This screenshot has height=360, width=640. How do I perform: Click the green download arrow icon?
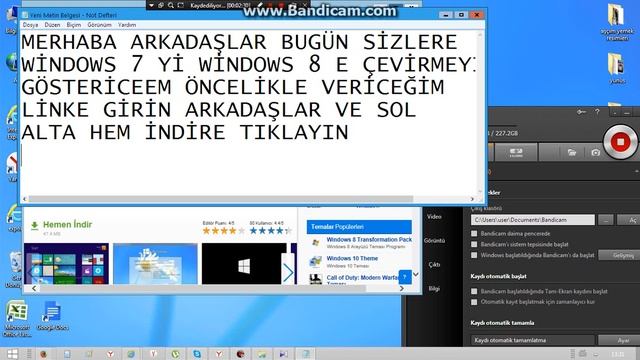[35, 225]
